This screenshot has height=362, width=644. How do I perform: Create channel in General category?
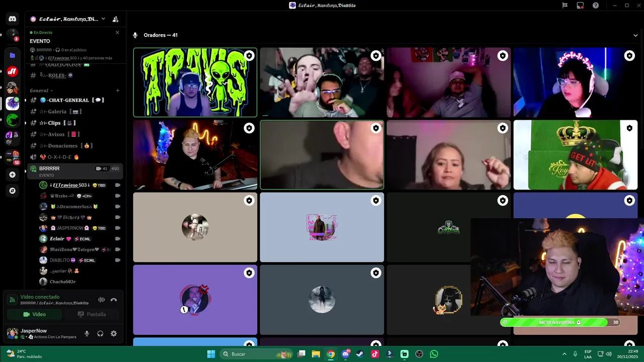click(118, 90)
